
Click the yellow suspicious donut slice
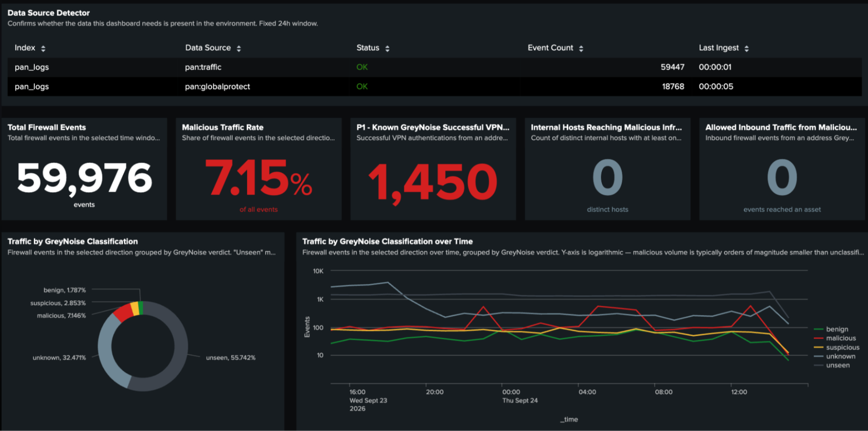pos(135,309)
